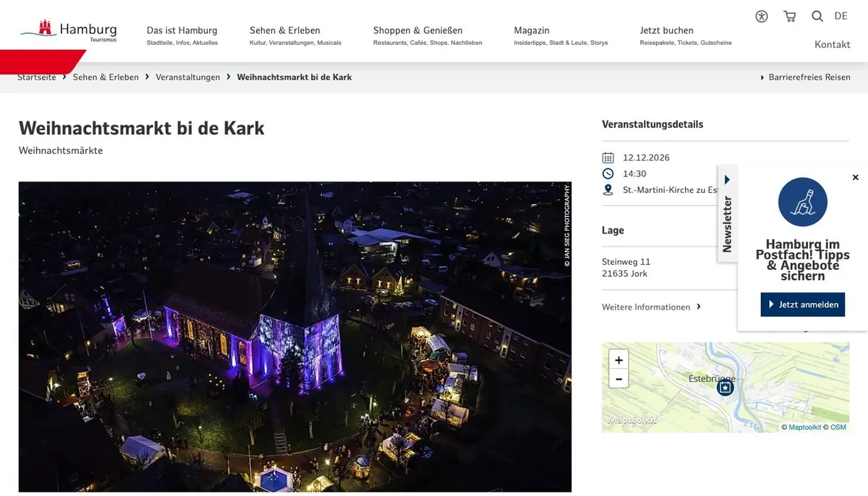Collapse the Newsletter side tab
Viewport: 868px width, 496px height.
(x=727, y=214)
